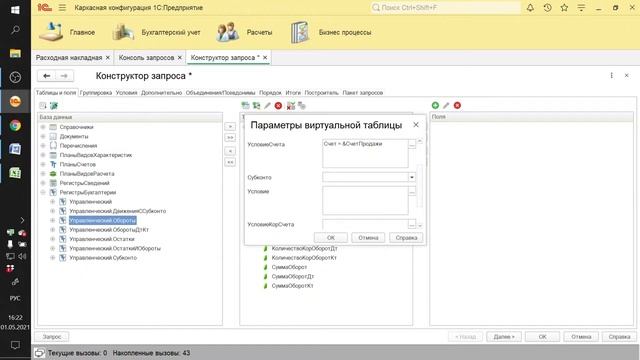Click the navigate back arrow button
The width and height of the screenshot is (640, 360).
tap(47, 76)
